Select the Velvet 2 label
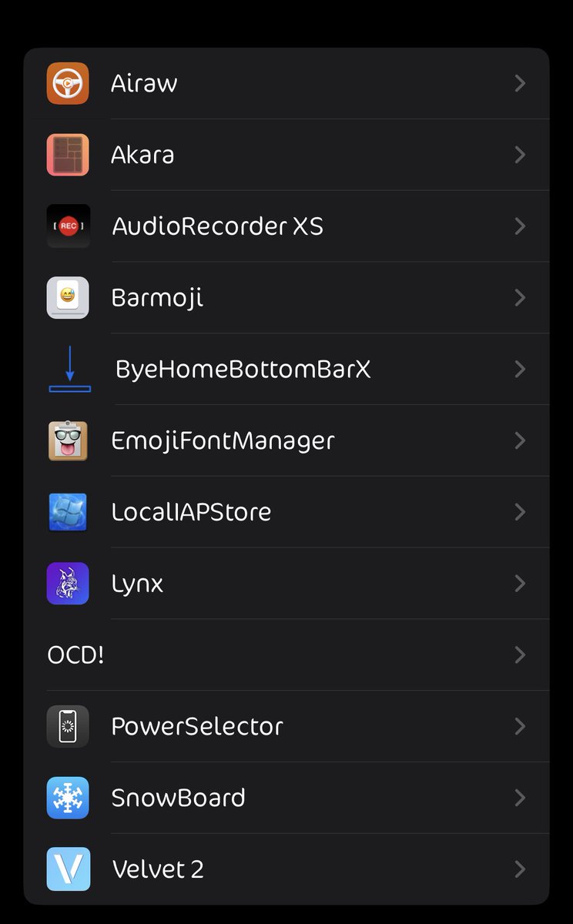Image resolution: width=573 pixels, height=924 pixels. (x=158, y=869)
